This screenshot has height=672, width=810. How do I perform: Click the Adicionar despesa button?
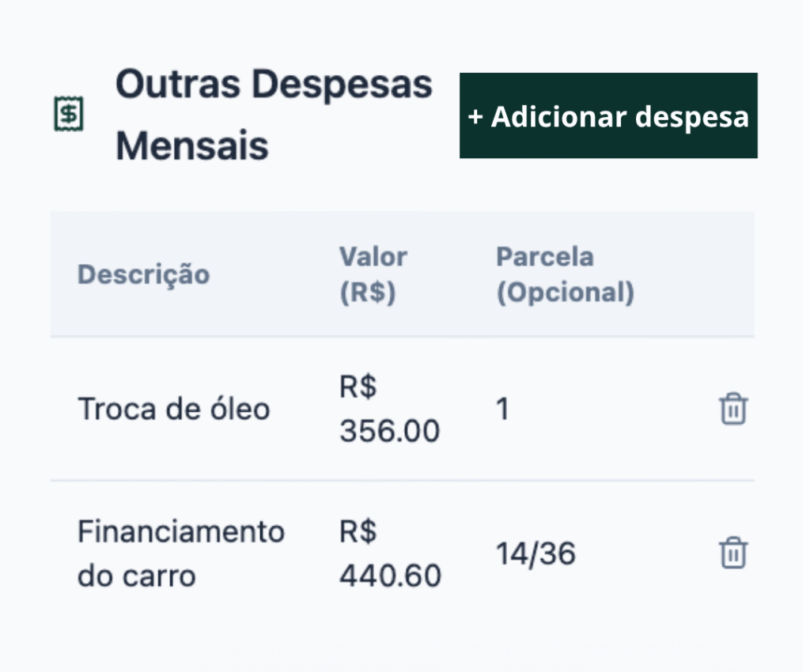[608, 116]
